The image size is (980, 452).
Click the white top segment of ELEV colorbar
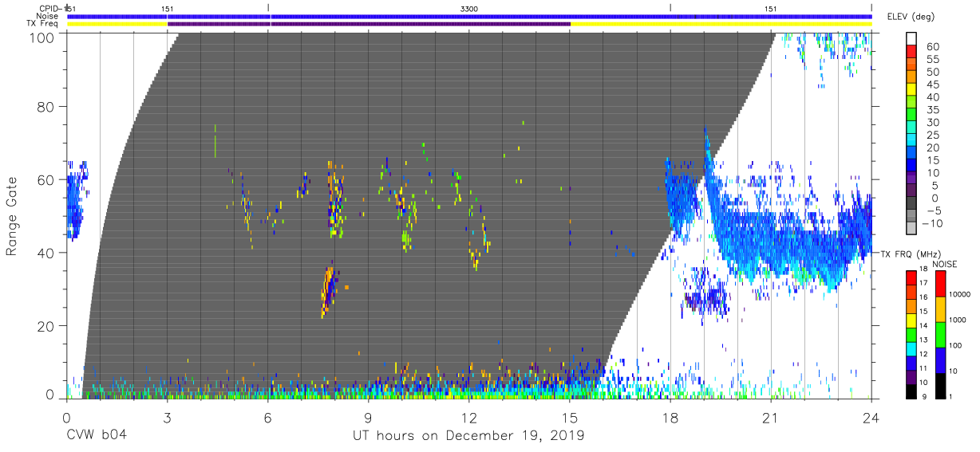pos(912,39)
